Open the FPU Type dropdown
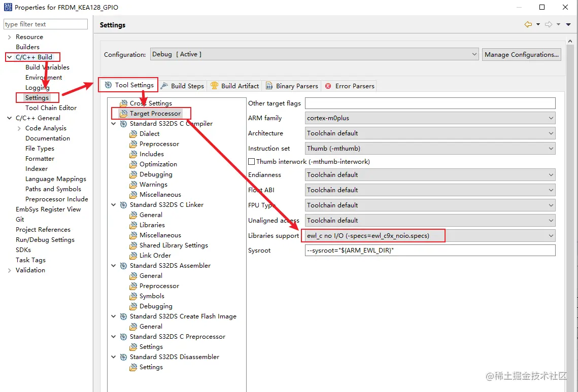Image resolution: width=578 pixels, height=392 pixels. coord(430,205)
